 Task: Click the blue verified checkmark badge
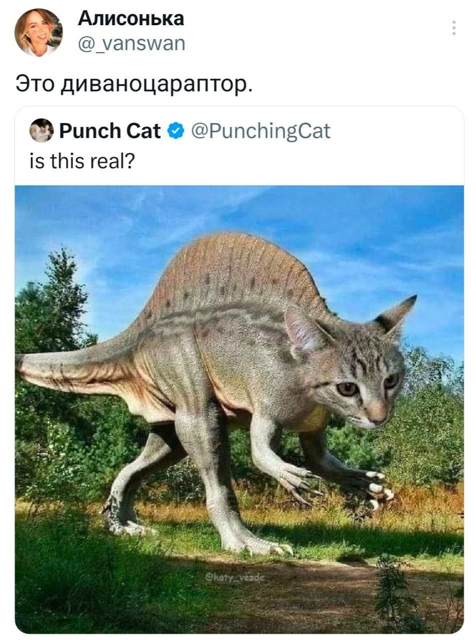pyautogui.click(x=176, y=131)
